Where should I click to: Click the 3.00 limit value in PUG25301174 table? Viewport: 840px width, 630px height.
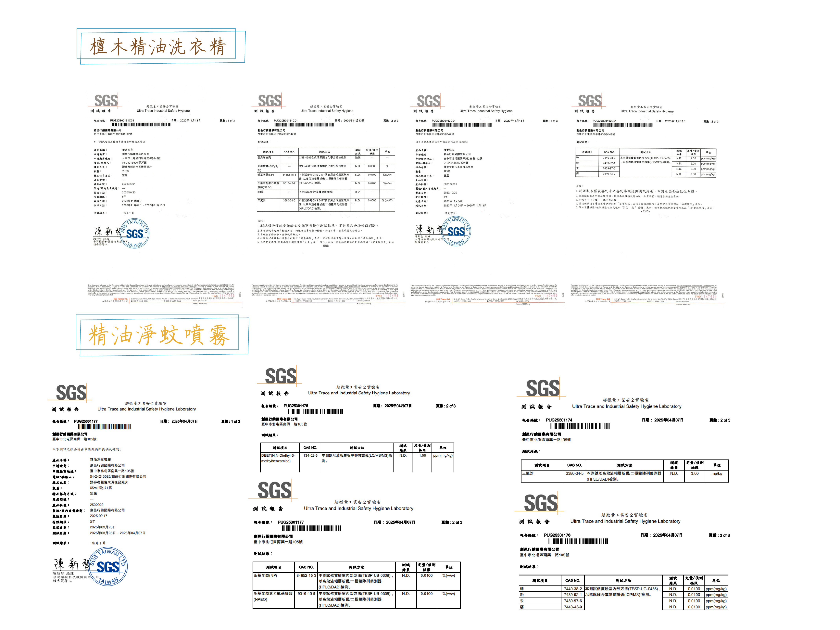[695, 473]
